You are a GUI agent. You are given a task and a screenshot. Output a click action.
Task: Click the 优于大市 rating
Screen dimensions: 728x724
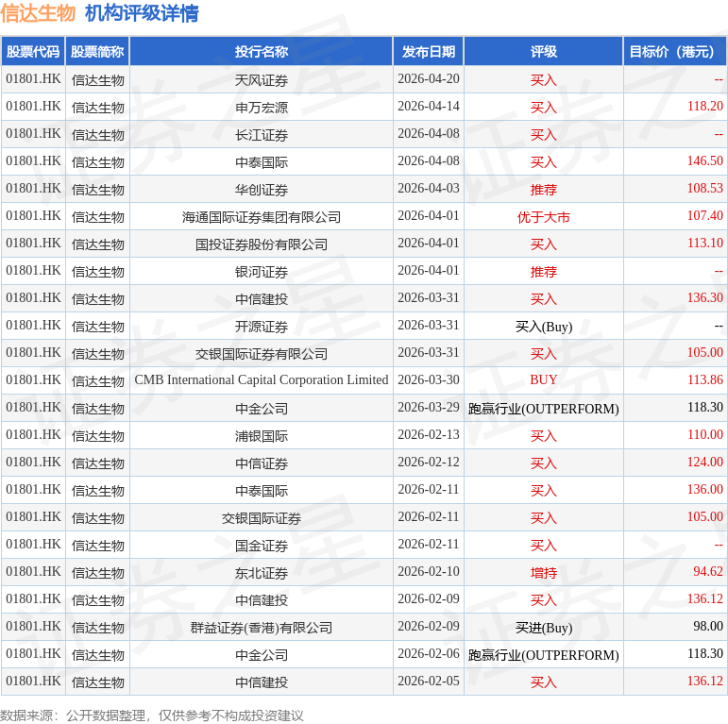(544, 217)
